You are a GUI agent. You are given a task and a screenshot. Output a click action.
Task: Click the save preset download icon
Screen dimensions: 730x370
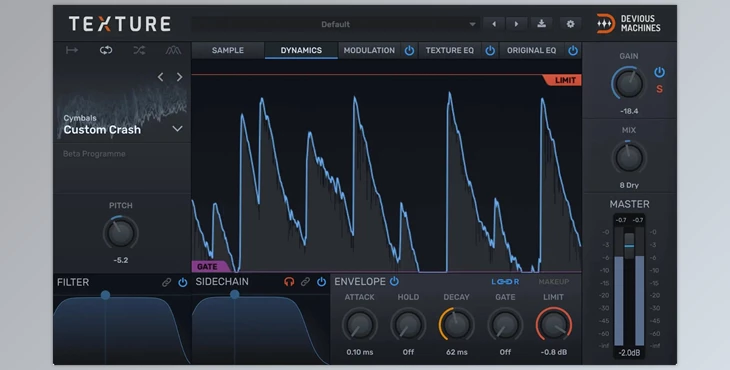coord(541,24)
